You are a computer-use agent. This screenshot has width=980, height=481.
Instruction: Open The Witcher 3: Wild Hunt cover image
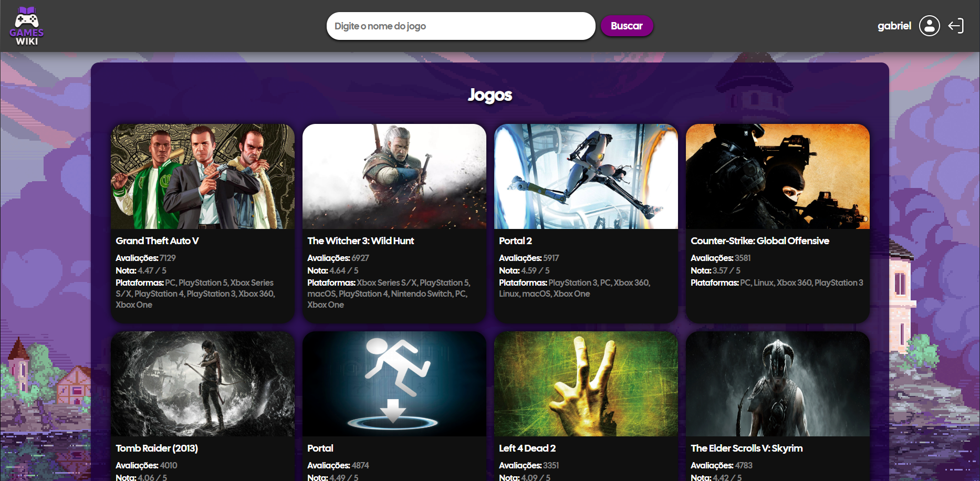tap(394, 176)
